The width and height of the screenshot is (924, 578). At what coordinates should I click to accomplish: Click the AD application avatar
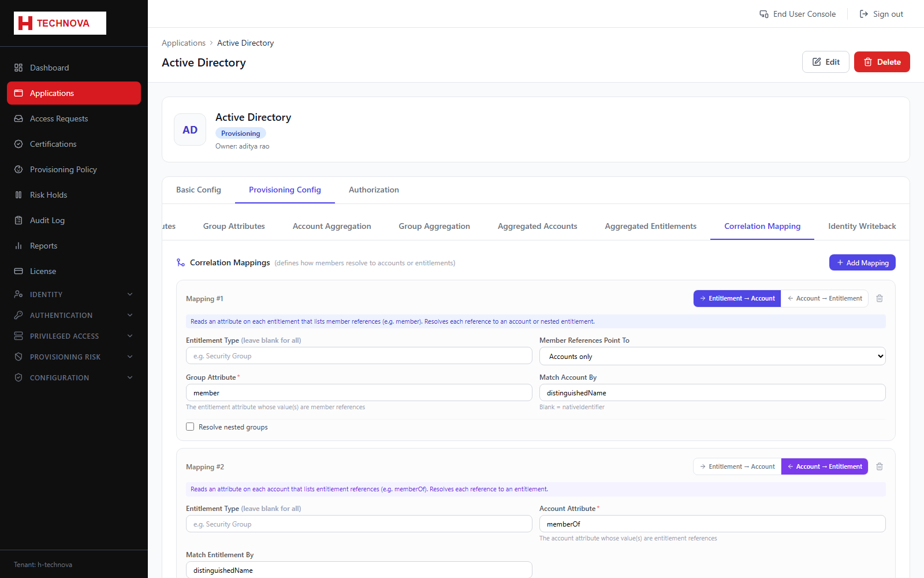pos(190,129)
